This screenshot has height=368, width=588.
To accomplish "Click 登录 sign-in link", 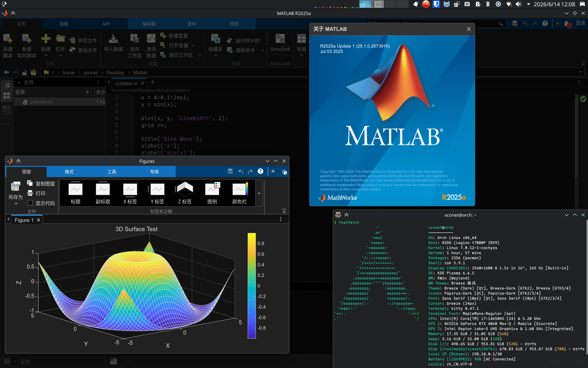I will coord(580,23).
